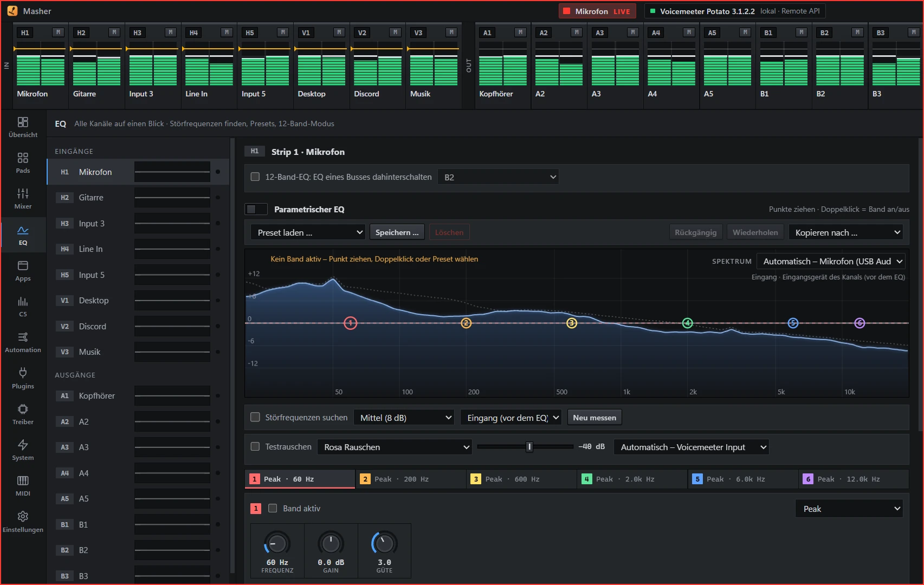This screenshot has width=924, height=585.
Task: Select EQ band point 4 in graph
Action: [x=687, y=323]
